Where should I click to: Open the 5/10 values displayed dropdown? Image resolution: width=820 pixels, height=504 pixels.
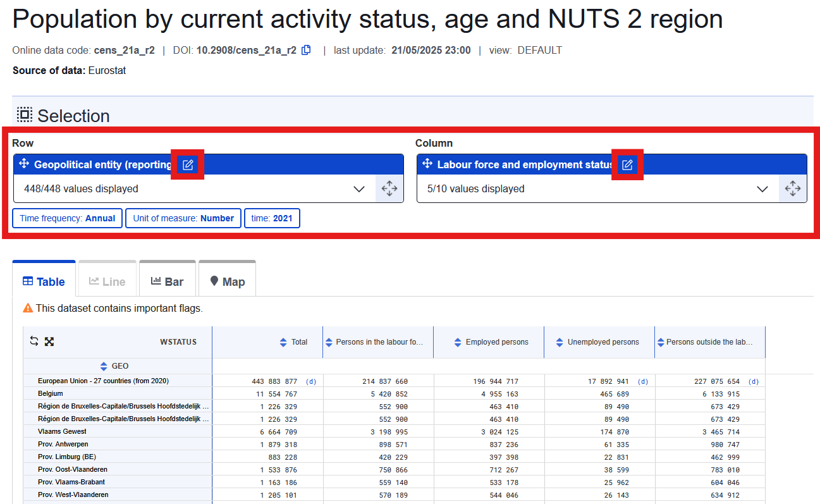pos(762,188)
